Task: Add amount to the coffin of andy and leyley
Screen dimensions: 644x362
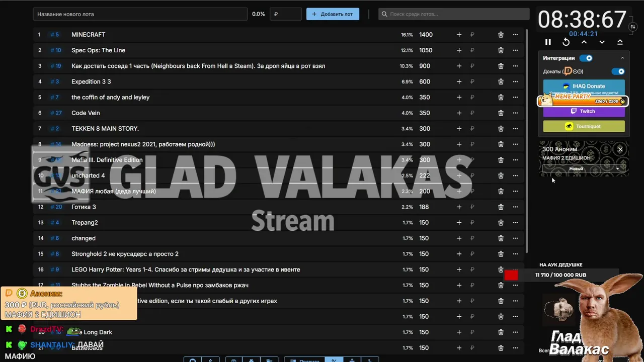Action: click(459, 97)
